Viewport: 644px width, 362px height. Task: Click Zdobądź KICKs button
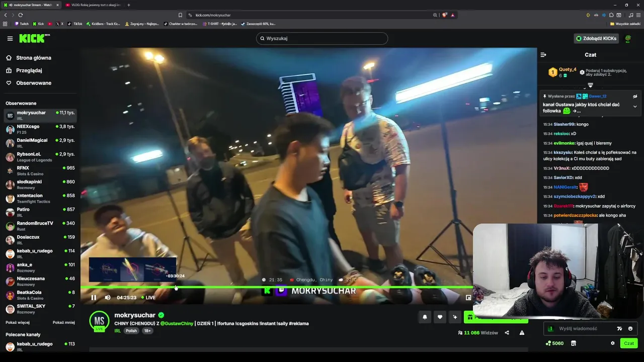[x=596, y=38]
